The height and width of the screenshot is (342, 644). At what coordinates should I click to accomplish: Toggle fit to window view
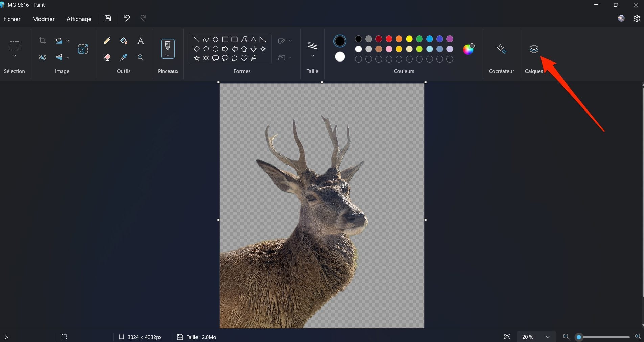(507, 337)
